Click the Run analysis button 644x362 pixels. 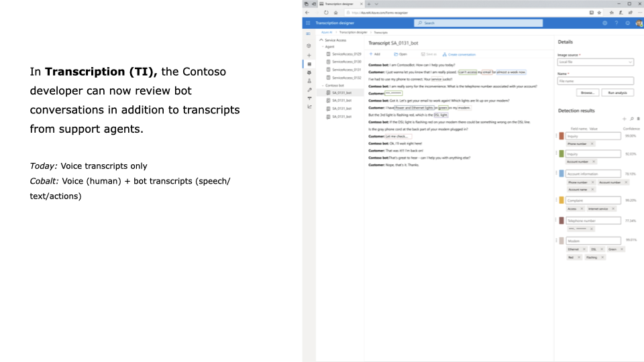coord(617,93)
